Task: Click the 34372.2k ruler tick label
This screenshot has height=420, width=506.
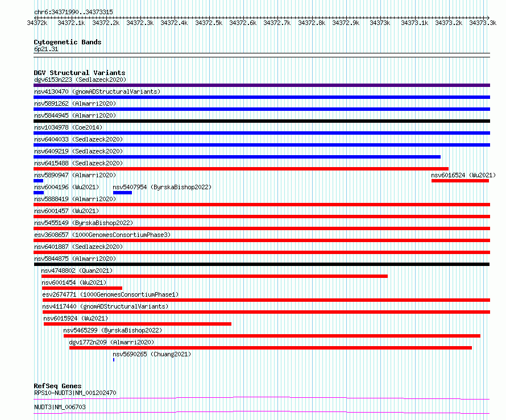Action: (x=106, y=23)
